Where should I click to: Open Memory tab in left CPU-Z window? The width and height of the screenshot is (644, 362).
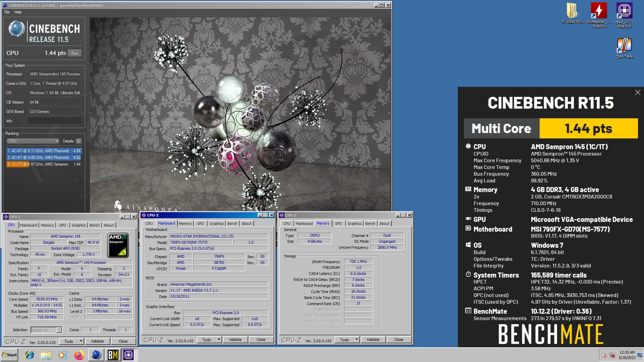(x=47, y=225)
